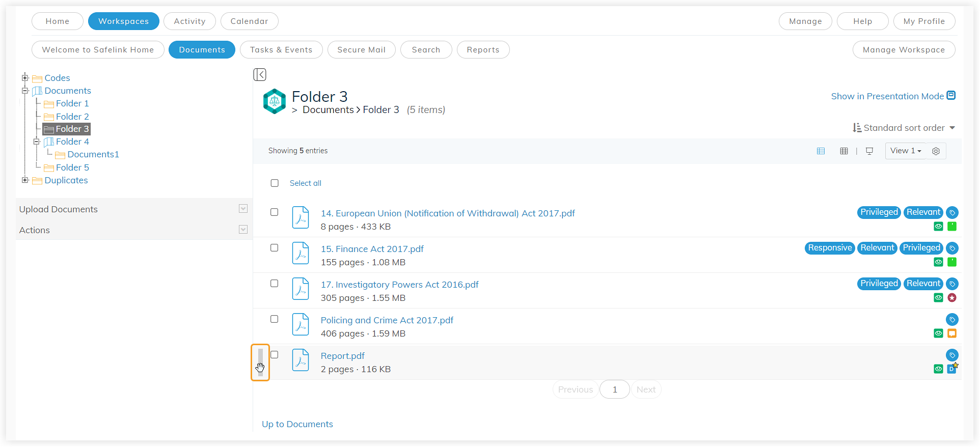
Task: Open PDF icon for Report.pdf
Action: point(301,360)
